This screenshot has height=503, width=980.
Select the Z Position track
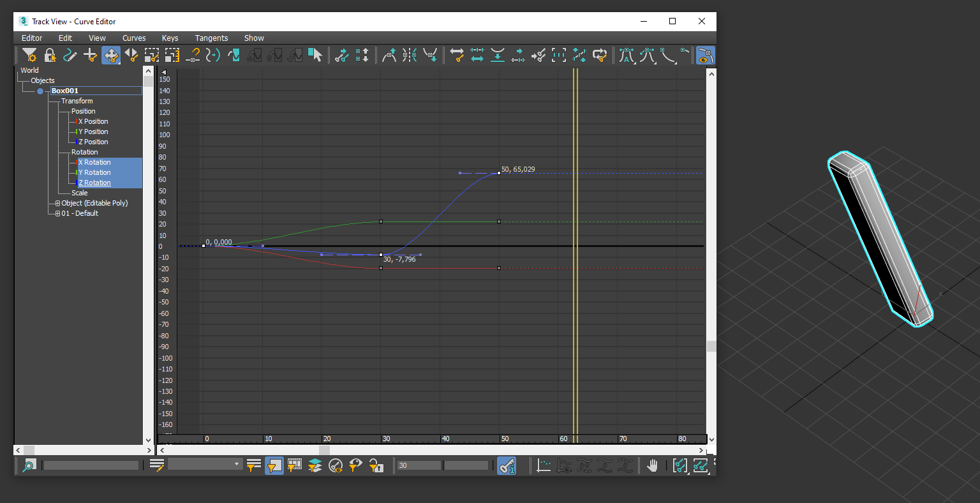[93, 142]
